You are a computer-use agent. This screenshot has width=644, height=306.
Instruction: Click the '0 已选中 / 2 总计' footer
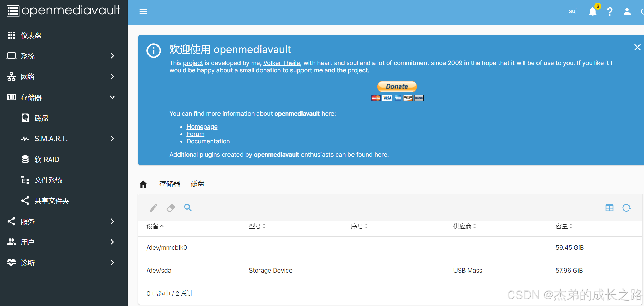[x=170, y=294]
